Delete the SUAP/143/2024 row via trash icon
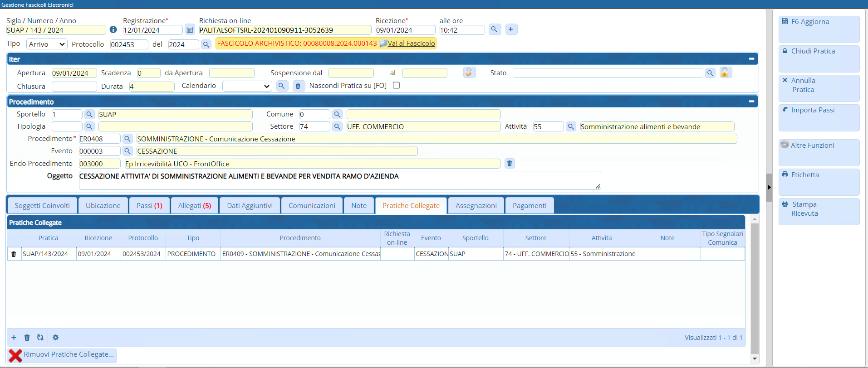This screenshot has height=368, width=868. click(x=14, y=254)
